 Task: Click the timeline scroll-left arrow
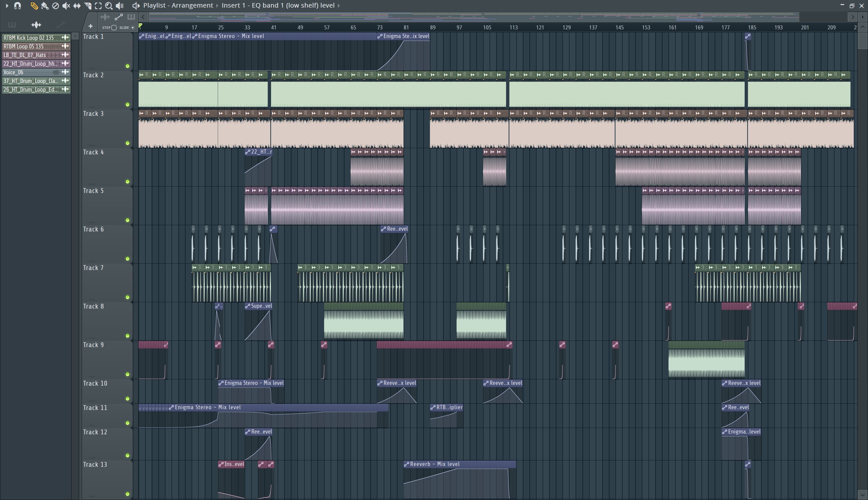143,17
